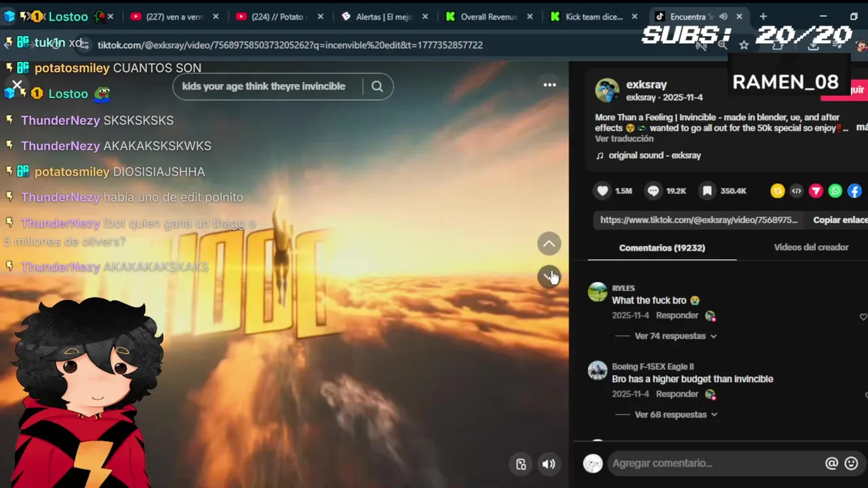Close the TikTok video viewer with X
The image size is (868, 488).
coord(17,85)
